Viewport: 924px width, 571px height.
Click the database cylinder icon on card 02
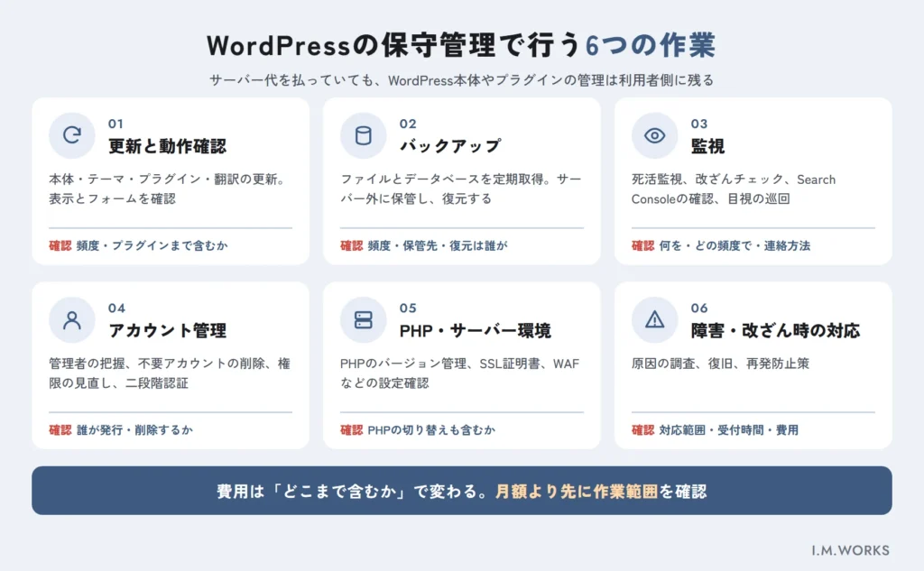[363, 135]
